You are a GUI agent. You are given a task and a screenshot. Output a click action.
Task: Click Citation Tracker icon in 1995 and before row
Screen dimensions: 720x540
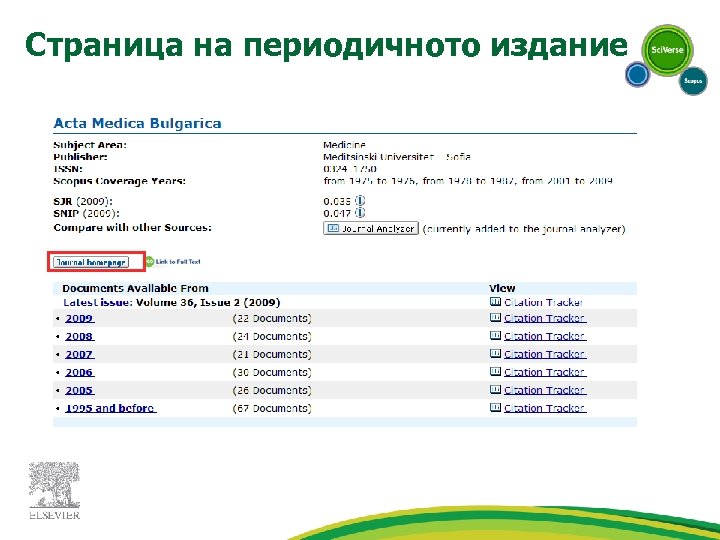click(495, 407)
